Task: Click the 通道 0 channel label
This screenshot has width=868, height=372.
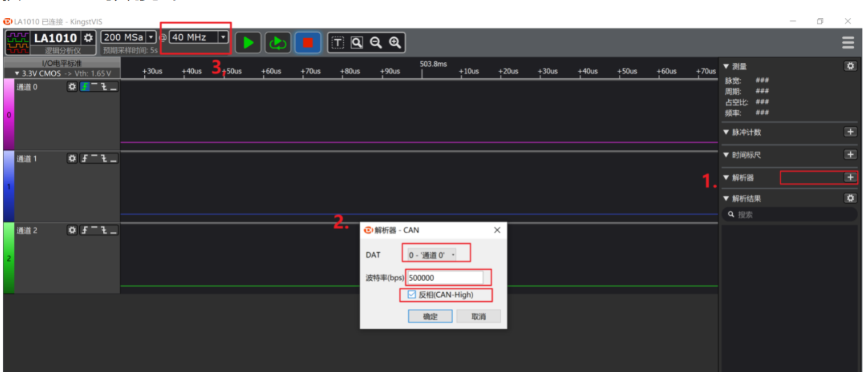Action: (27, 88)
